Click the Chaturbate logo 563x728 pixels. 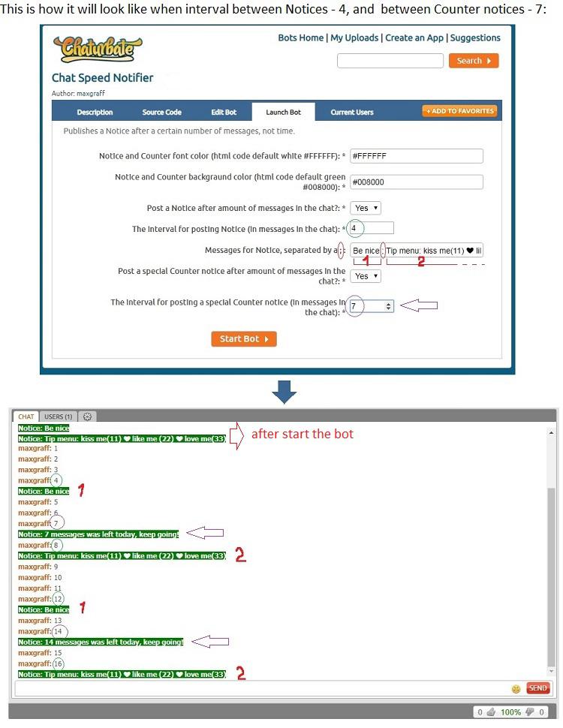pyautogui.click(x=98, y=49)
